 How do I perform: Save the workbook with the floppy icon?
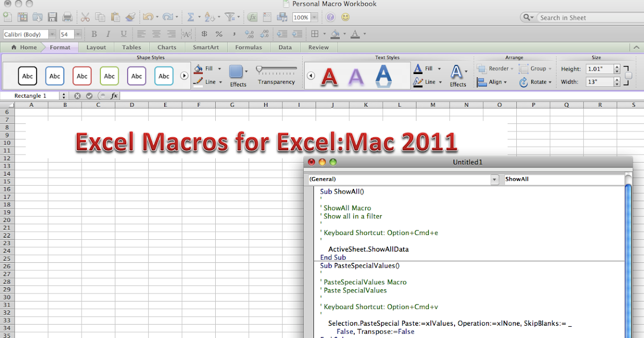pyautogui.click(x=52, y=17)
